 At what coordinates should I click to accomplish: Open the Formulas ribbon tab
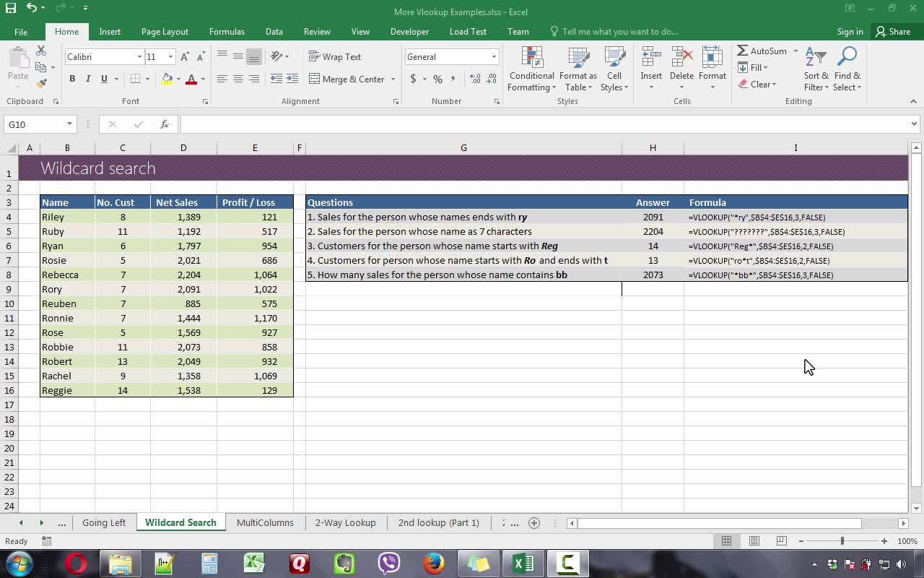click(227, 32)
